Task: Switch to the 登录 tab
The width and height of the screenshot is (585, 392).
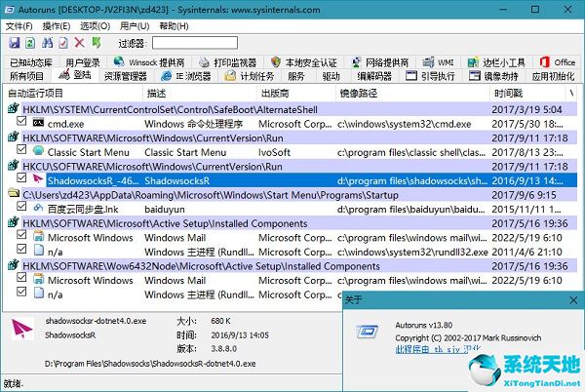Action: pyautogui.click(x=75, y=75)
